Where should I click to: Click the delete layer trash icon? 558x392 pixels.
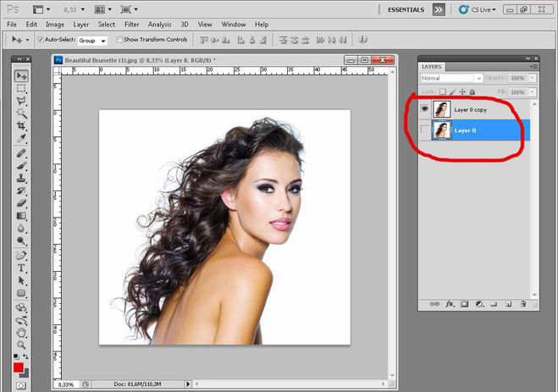click(523, 302)
